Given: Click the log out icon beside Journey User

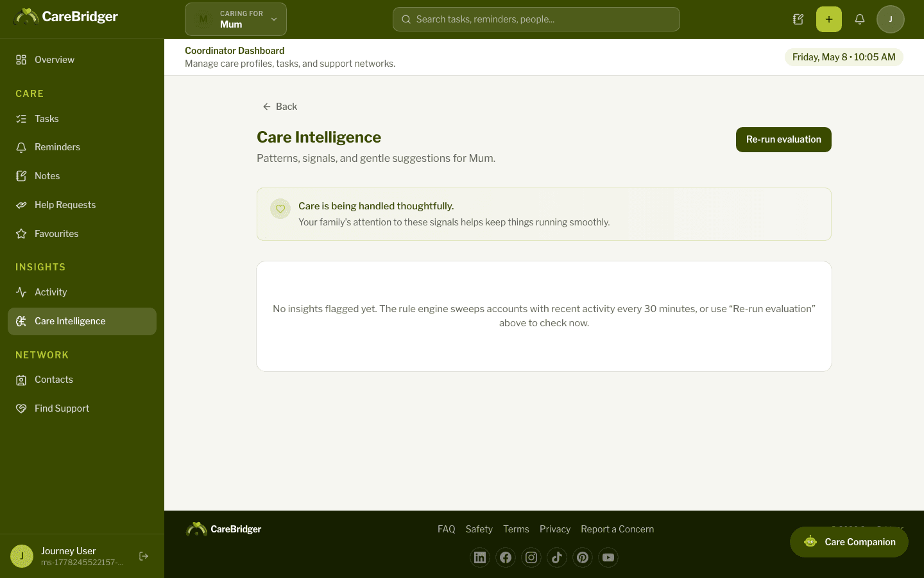Looking at the screenshot, I should pos(144,556).
